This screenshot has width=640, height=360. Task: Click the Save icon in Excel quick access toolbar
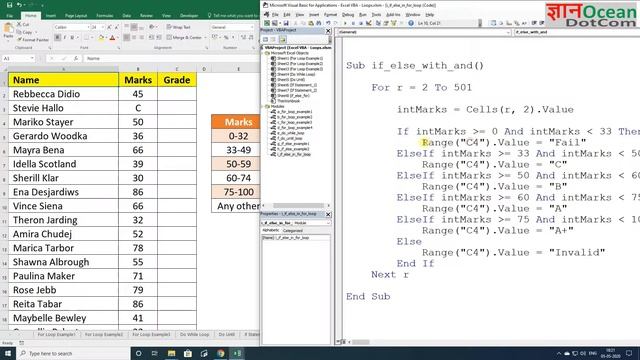pos(9,5)
